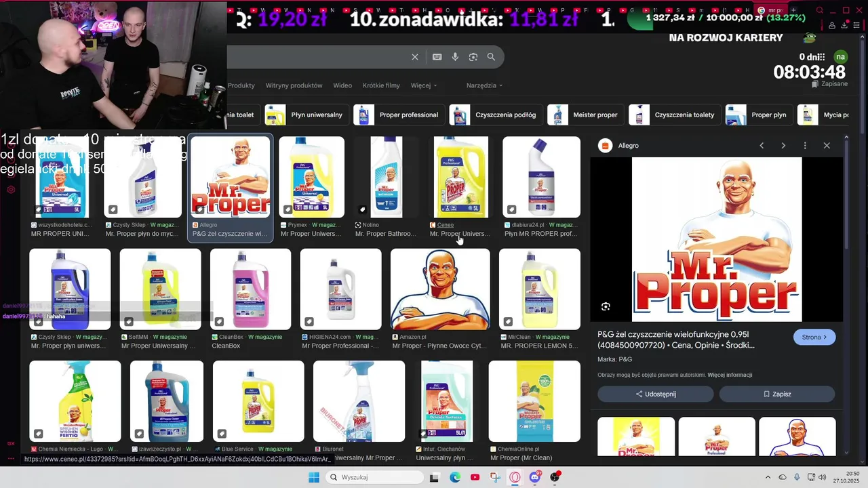The width and height of the screenshot is (868, 488).
Task: Switch to the Wideo tab
Action: coord(342,85)
